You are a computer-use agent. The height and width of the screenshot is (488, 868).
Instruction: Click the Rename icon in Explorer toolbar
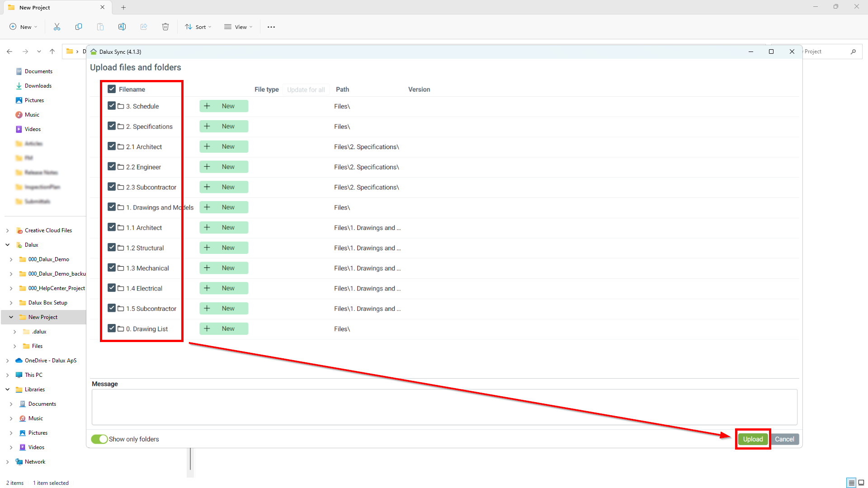coord(122,27)
